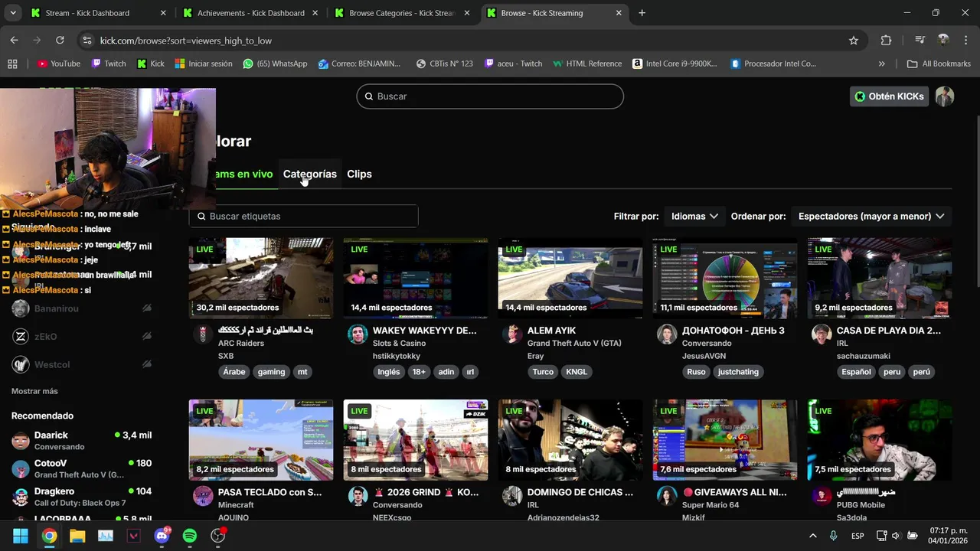Open Discord from the taskbar
The width and height of the screenshot is (980, 551).
(162, 536)
